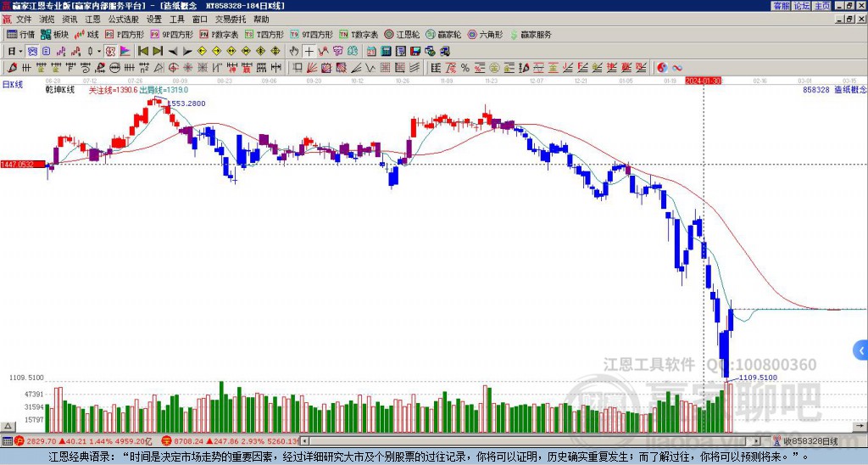Open the 文件 menu
This screenshot has width=868, height=465.
pos(24,20)
